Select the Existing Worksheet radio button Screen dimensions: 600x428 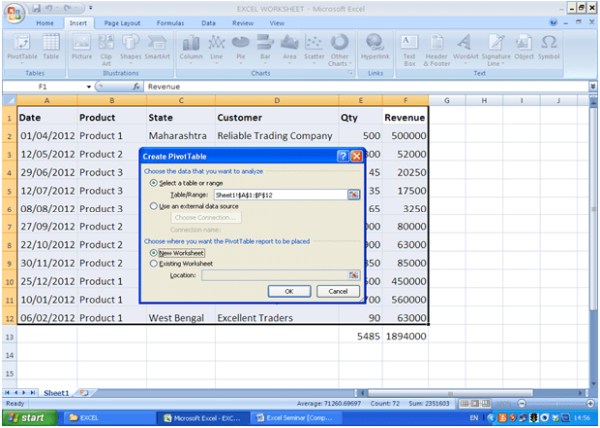(x=153, y=263)
